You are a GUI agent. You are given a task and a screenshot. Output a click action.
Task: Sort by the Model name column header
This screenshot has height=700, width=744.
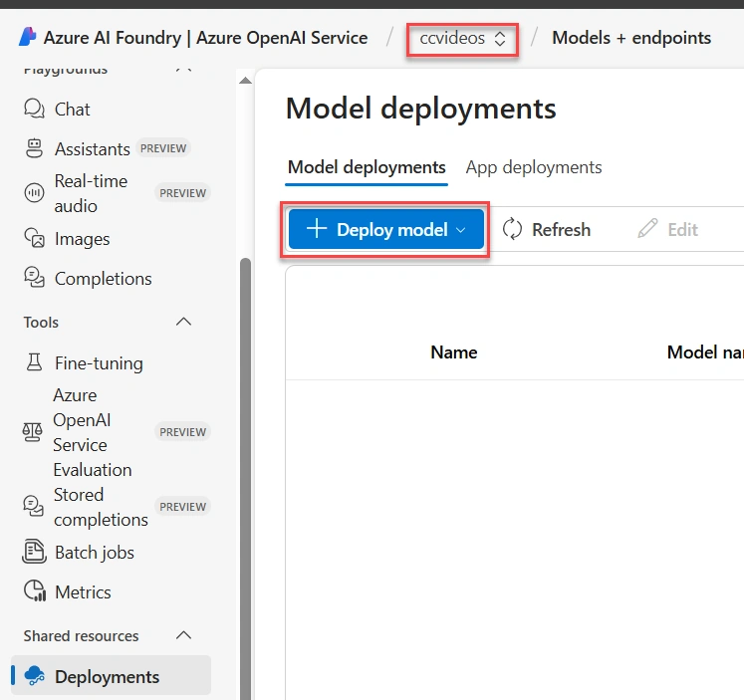(x=705, y=352)
